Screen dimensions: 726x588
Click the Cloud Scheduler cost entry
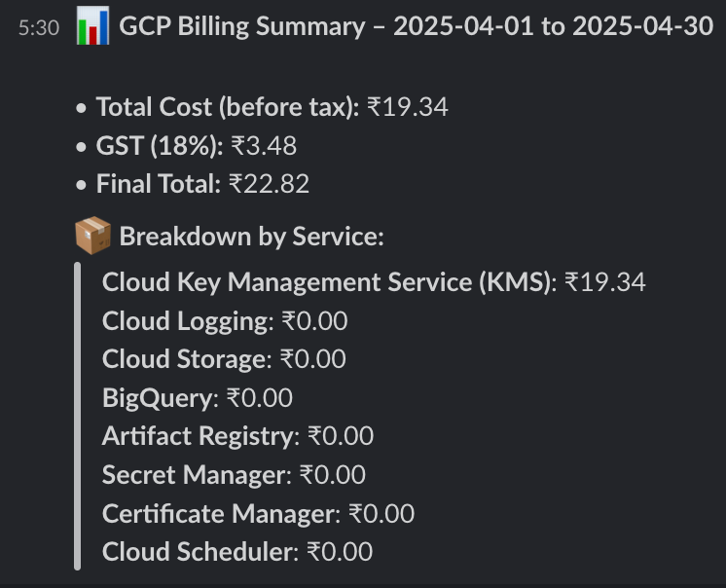[237, 551]
